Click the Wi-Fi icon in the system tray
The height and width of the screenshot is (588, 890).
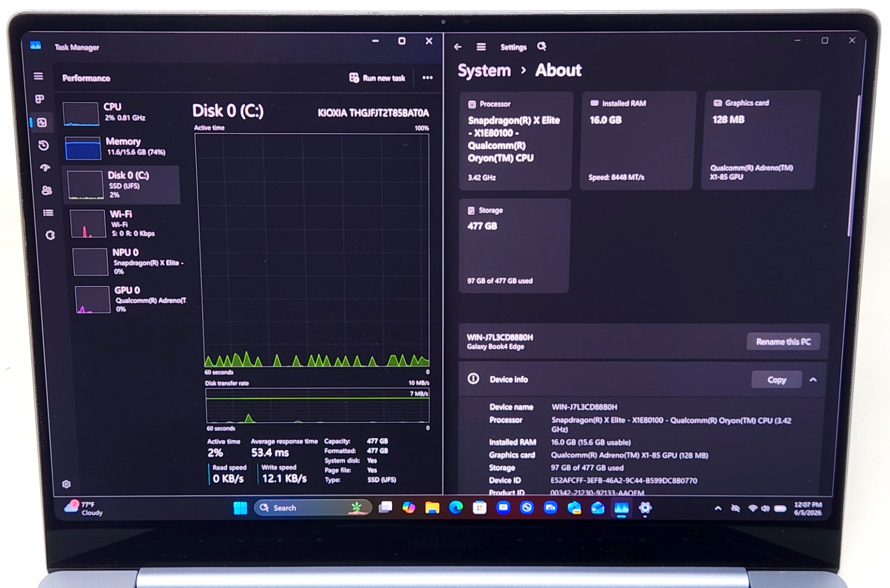click(753, 508)
